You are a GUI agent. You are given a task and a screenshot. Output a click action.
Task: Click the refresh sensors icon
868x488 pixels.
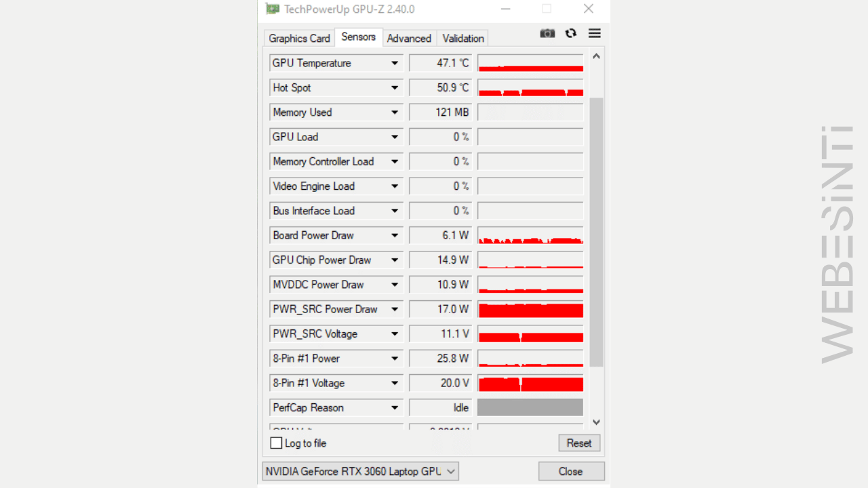click(571, 33)
